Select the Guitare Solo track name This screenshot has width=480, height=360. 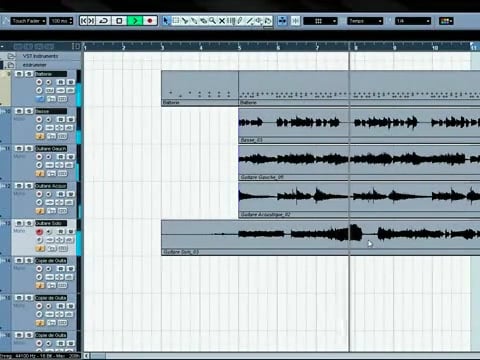[51, 223]
